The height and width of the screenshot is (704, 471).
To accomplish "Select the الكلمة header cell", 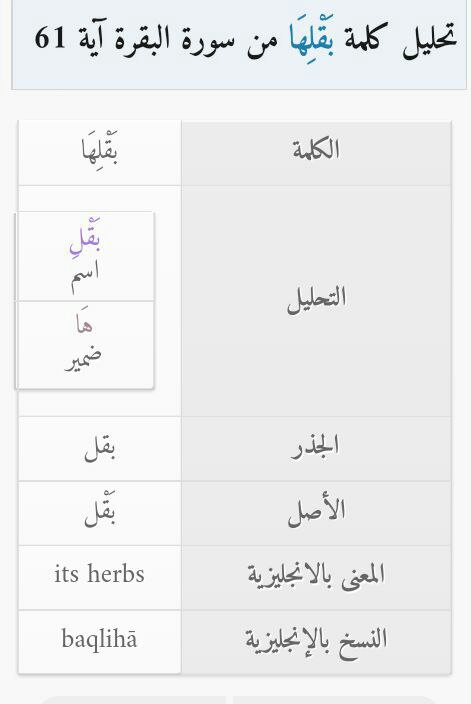I will [x=316, y=153].
